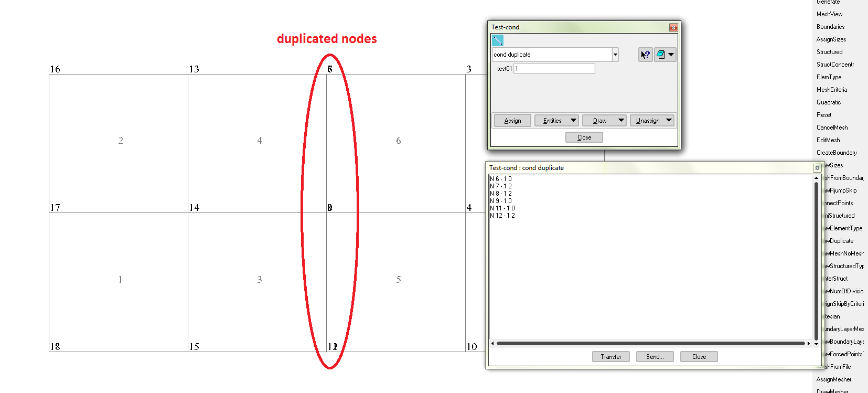The image size is (868, 393).
Task: Click the Transfer button
Action: 610,357
